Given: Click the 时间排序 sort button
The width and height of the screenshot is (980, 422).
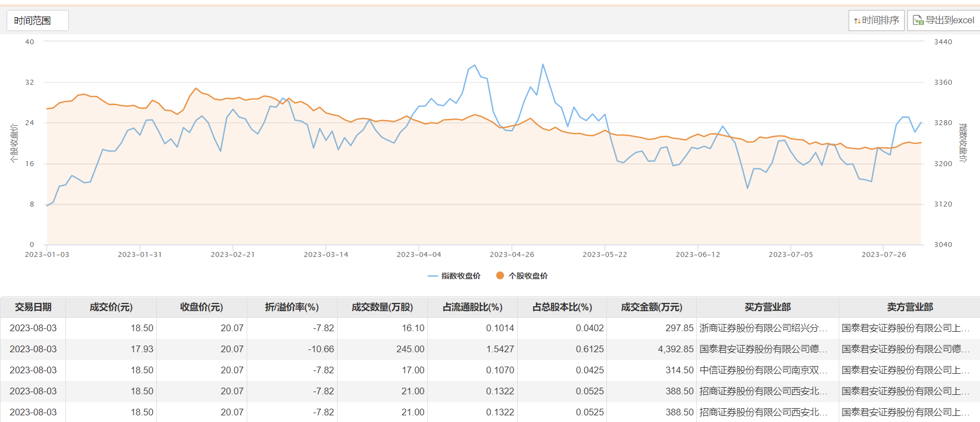Looking at the screenshot, I should click(x=876, y=20).
